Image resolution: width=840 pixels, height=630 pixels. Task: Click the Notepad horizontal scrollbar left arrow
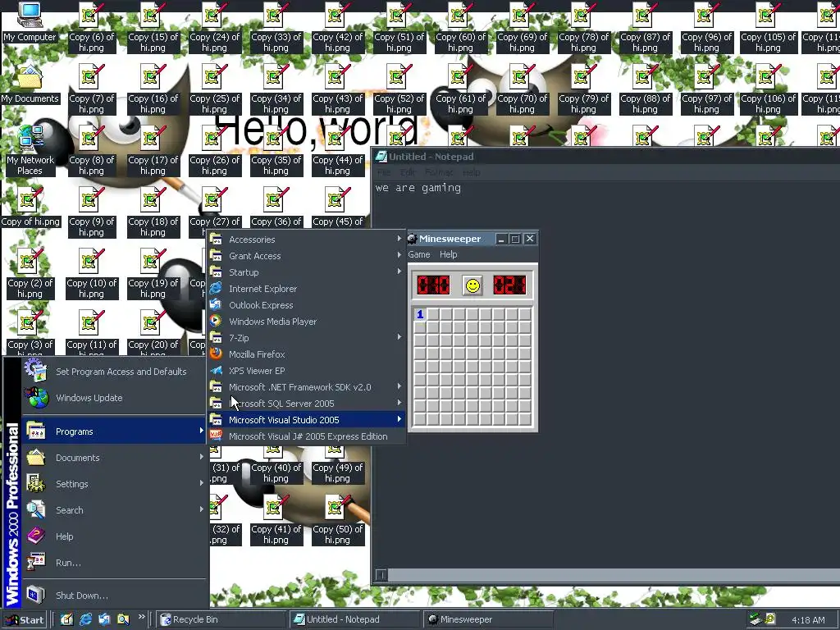pos(381,575)
